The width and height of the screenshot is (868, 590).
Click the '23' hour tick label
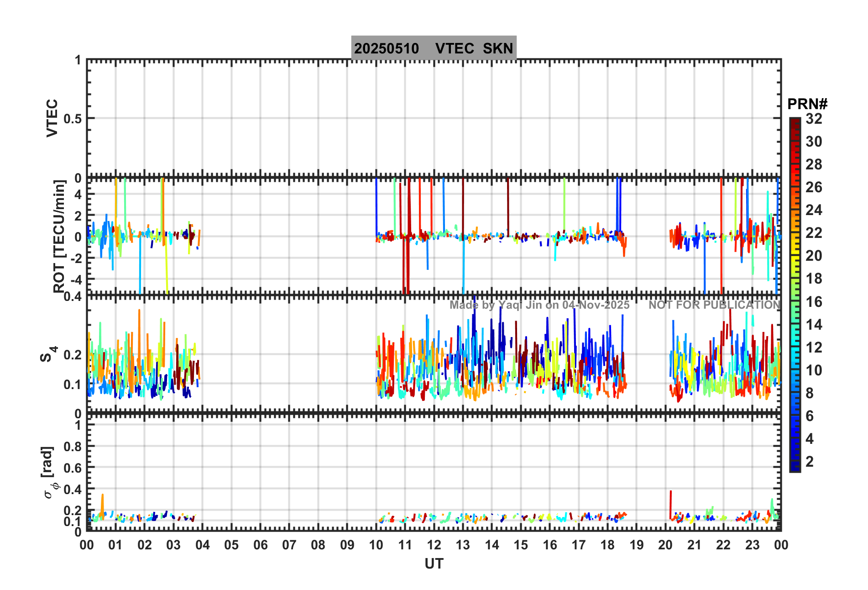coord(752,545)
